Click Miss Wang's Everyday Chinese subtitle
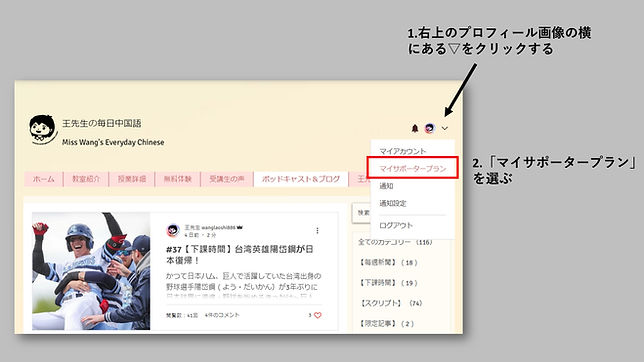Image resolution: width=644 pixels, height=362 pixels. pos(113,142)
